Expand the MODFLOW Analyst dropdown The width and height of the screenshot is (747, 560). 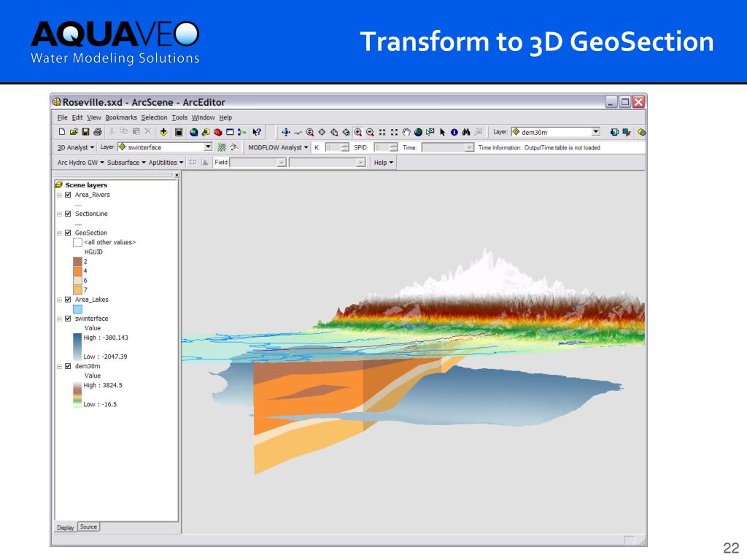coord(278,147)
